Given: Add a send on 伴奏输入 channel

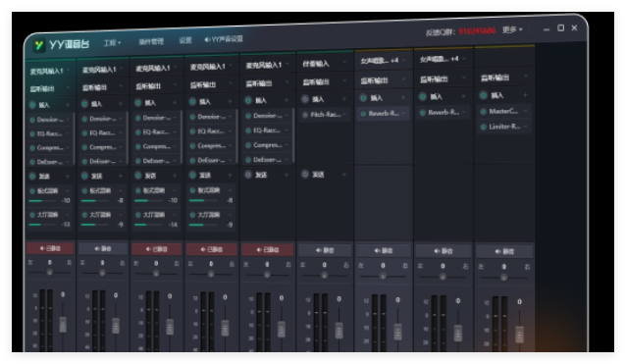Looking at the screenshot, I should point(344,174).
